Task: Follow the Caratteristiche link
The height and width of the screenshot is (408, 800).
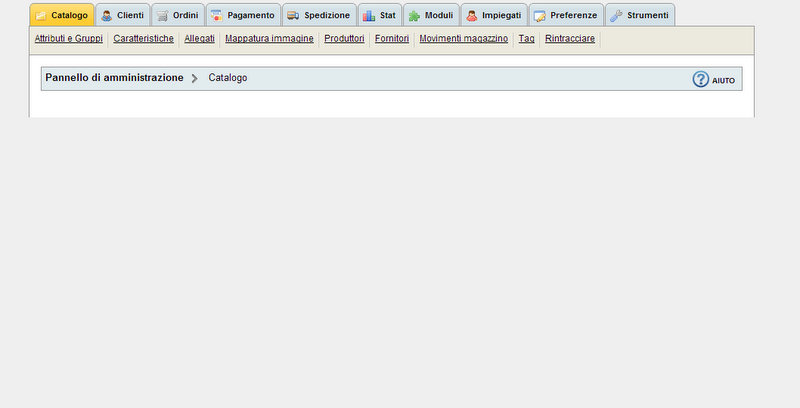Action: (143, 39)
